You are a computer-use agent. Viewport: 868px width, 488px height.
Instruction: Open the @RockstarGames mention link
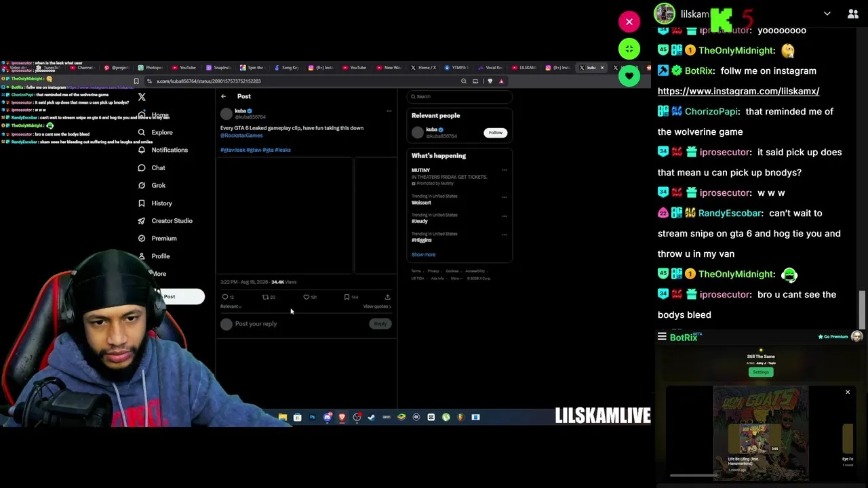[241, 136]
